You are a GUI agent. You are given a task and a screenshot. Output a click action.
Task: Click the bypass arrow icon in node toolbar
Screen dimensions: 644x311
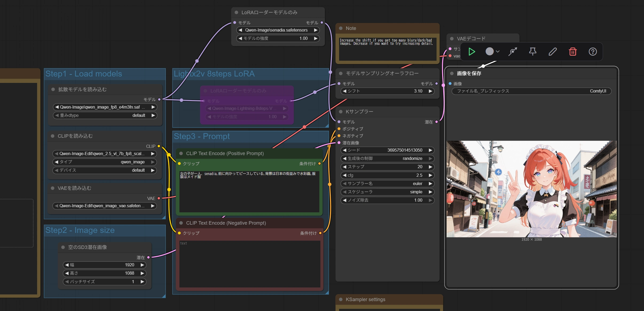[513, 52]
